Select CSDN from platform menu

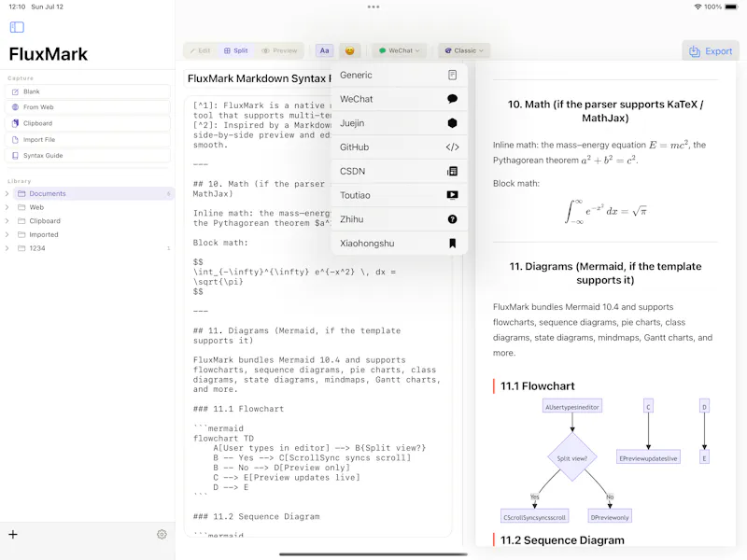pos(399,171)
